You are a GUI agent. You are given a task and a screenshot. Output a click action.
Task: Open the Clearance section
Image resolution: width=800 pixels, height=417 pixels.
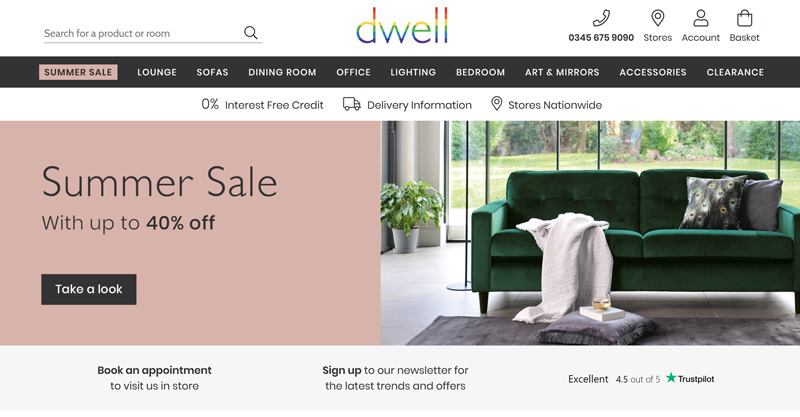(735, 72)
